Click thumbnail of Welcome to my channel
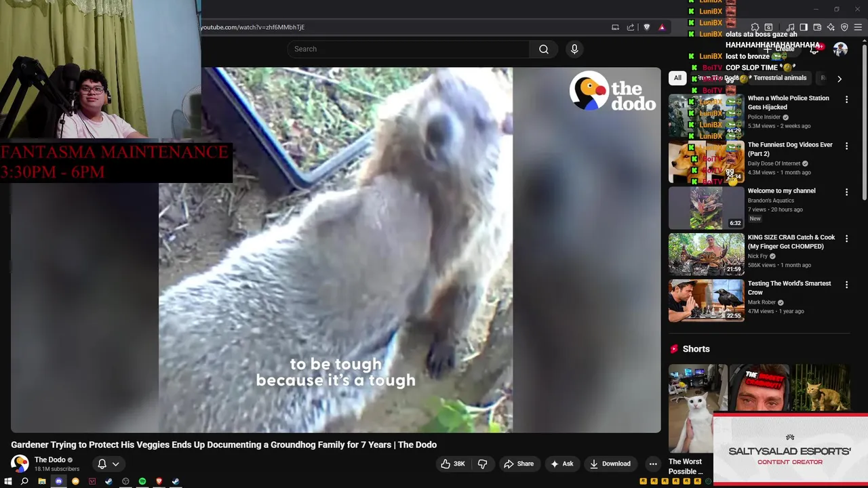The width and height of the screenshot is (868, 488). (706, 208)
